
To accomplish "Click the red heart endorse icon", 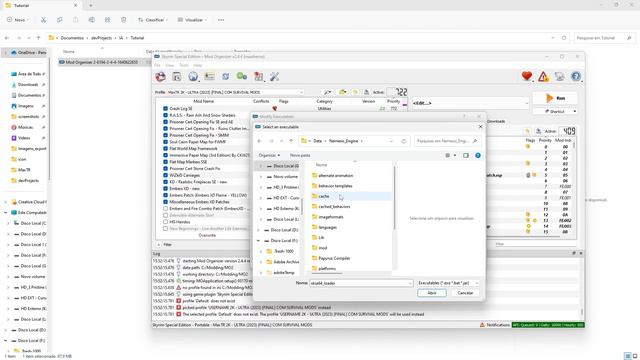I will click(x=527, y=76).
